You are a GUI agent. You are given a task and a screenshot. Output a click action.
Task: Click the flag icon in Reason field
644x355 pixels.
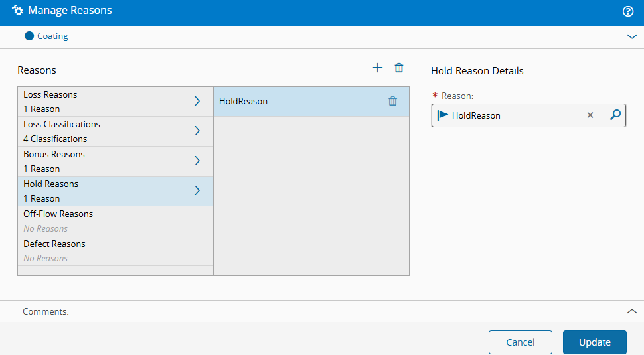tap(442, 115)
